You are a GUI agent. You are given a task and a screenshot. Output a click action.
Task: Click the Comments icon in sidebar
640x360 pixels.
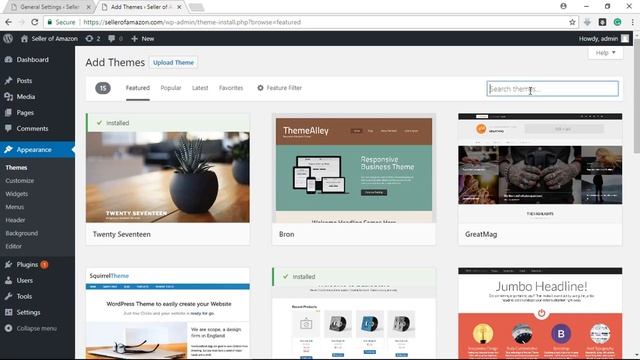click(9, 129)
